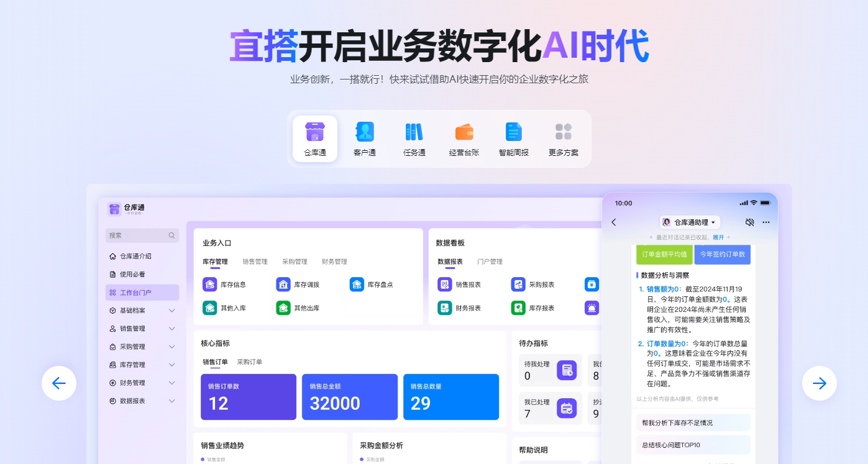Select the 仓库通 solution icon
The width and height of the screenshot is (868, 464).
coord(315,132)
